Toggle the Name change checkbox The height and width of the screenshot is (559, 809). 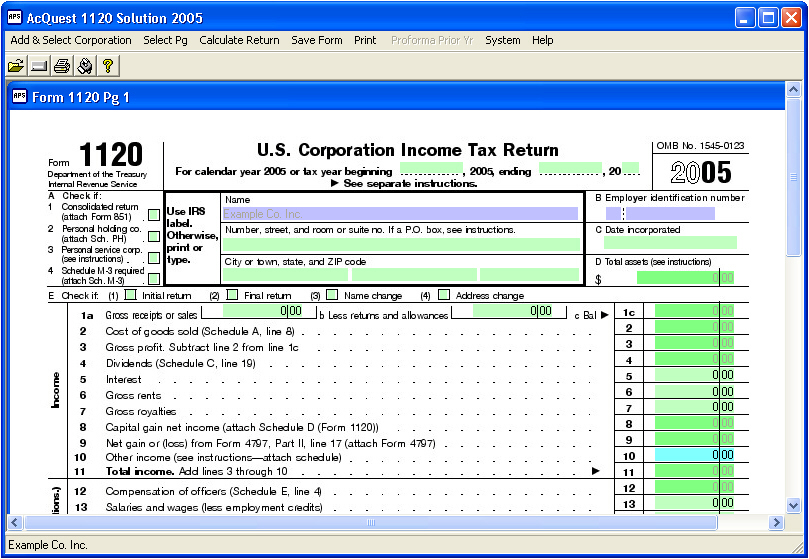point(332,295)
